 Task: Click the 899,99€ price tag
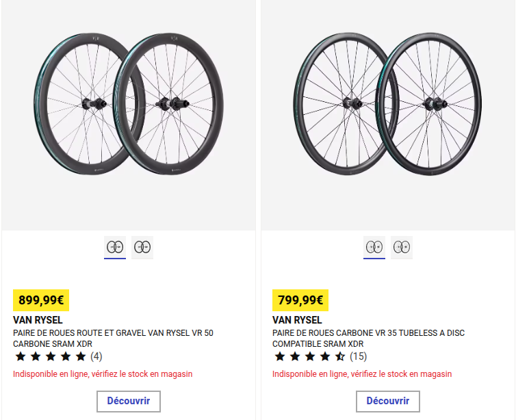(x=41, y=300)
